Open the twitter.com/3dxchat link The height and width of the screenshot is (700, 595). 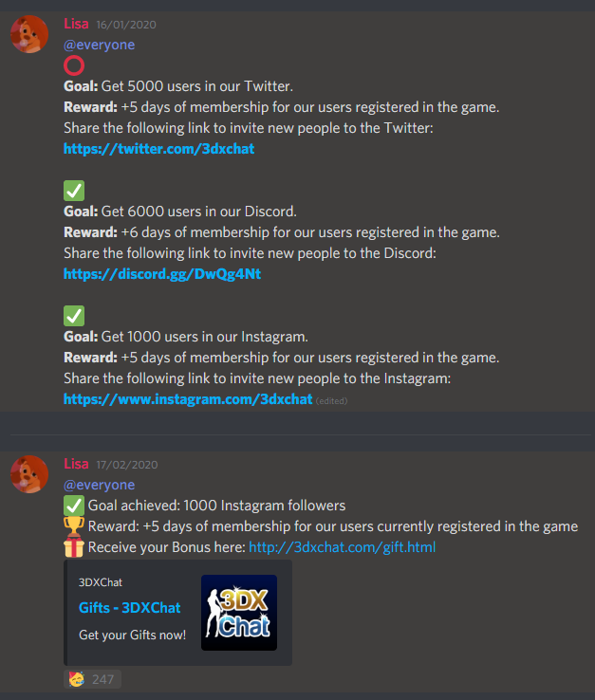click(x=159, y=149)
